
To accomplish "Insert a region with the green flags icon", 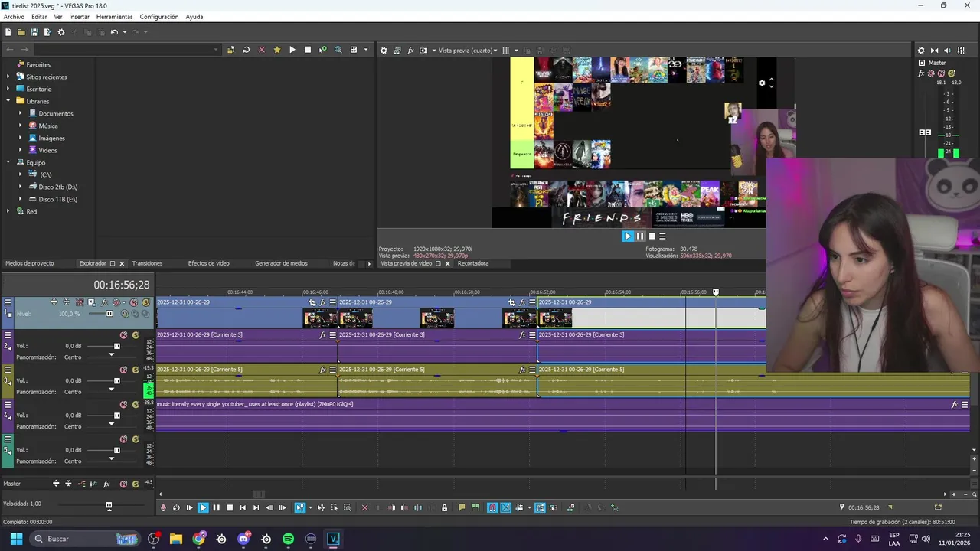I will 475,507.
